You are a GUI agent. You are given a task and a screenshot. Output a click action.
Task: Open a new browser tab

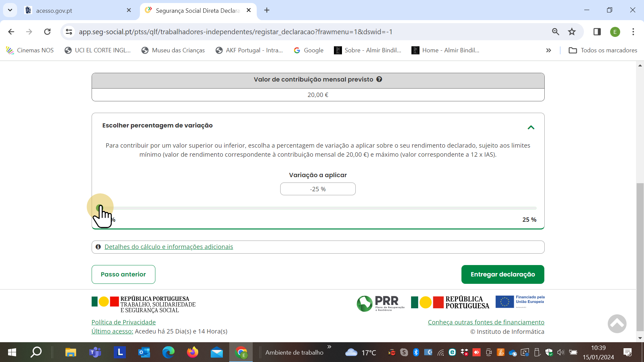tap(267, 10)
